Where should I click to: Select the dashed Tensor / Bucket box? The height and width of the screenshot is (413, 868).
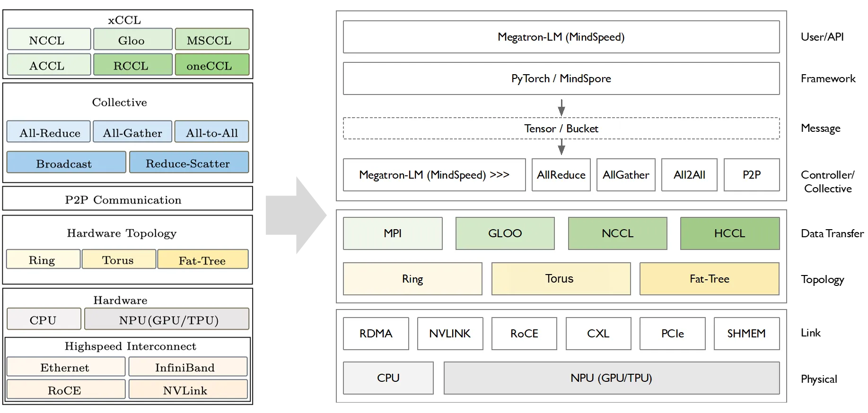561,129
